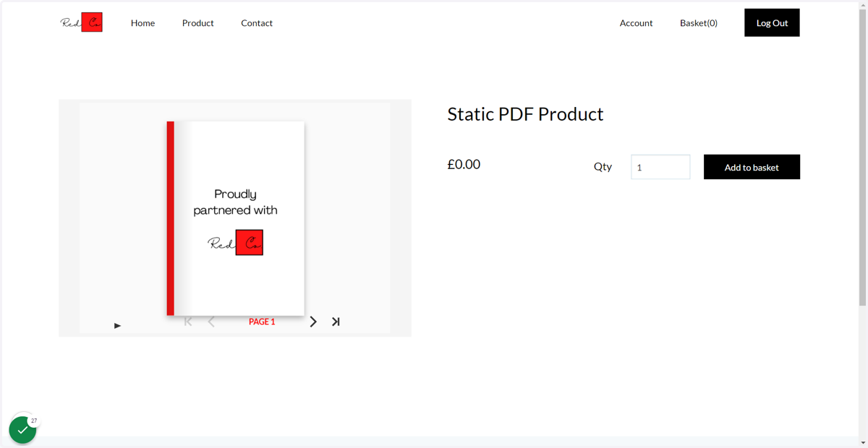Click the page vertical scrollbar thumb
The width and height of the screenshot is (868, 448).
[x=863, y=157]
